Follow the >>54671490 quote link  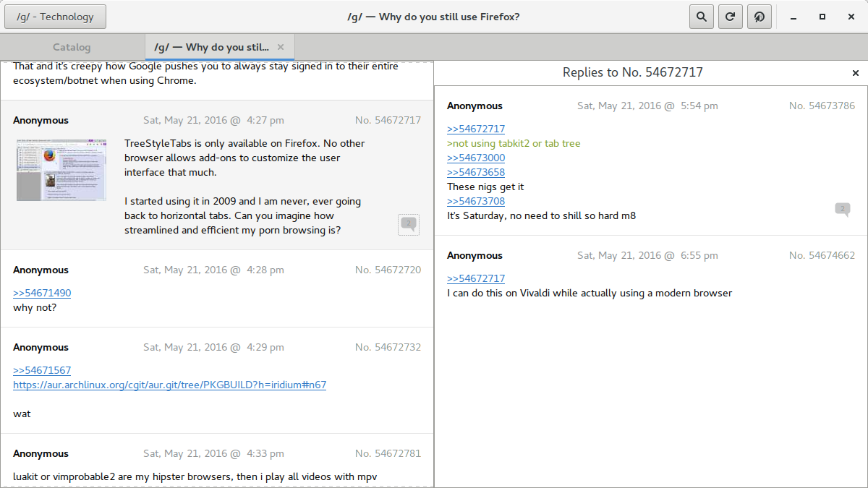[42, 293]
